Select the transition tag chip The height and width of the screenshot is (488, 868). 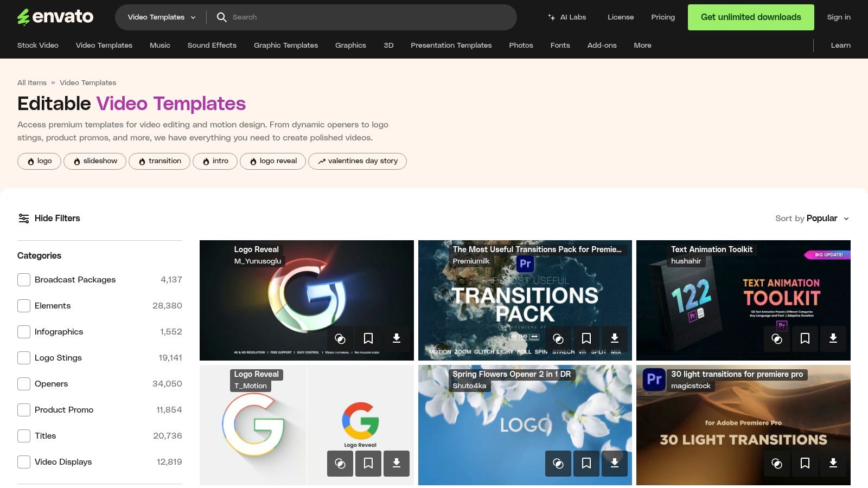(159, 161)
